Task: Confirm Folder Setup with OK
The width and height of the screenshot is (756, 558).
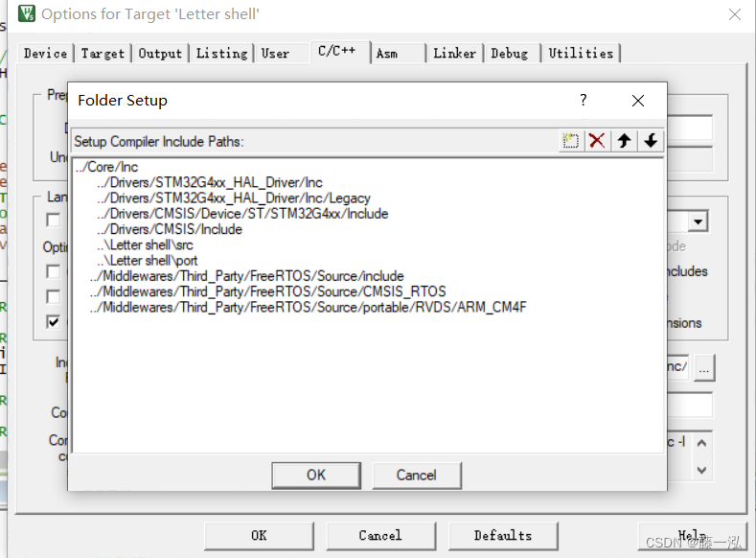Action: [316, 475]
